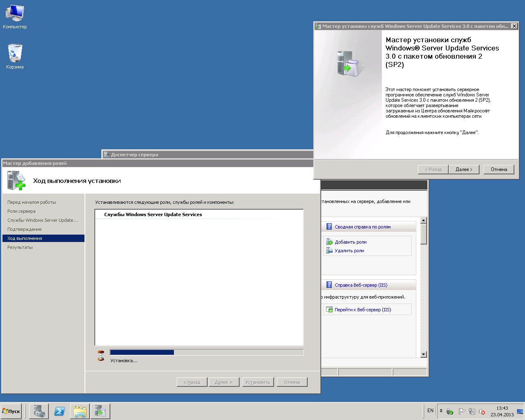Click the down arrow of the scrollbar
Screen dimensions: 525x420
[424, 354]
